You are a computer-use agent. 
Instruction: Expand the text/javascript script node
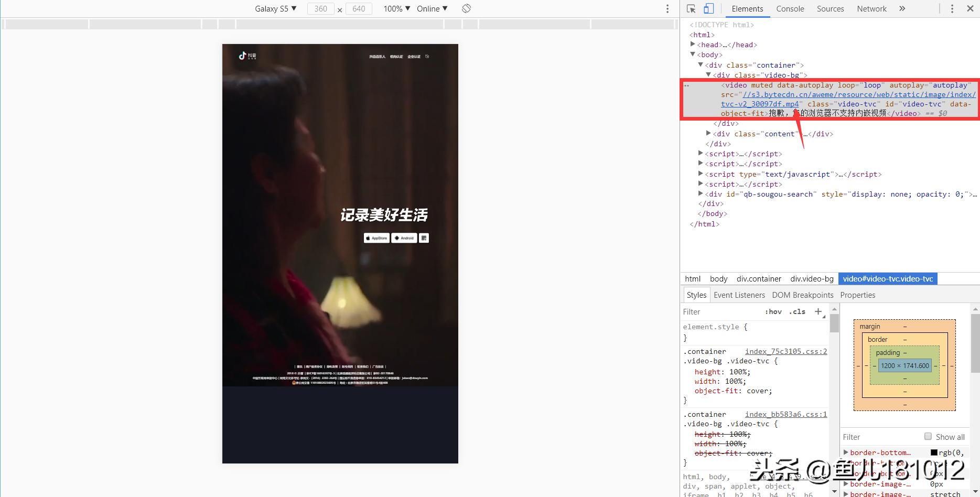(x=701, y=174)
